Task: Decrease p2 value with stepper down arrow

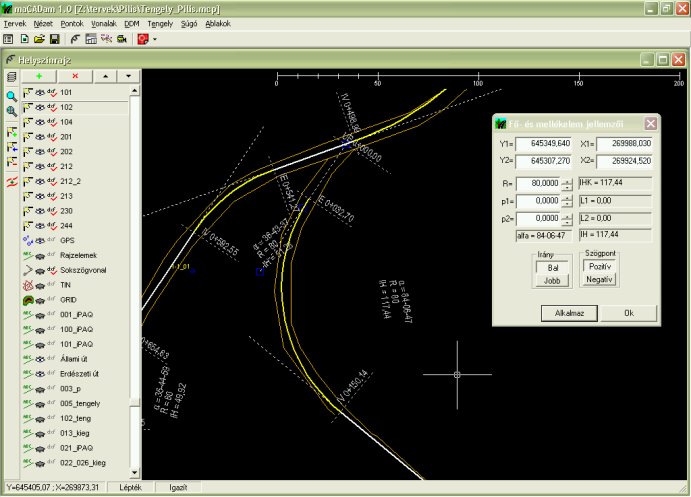Action: click(x=567, y=222)
